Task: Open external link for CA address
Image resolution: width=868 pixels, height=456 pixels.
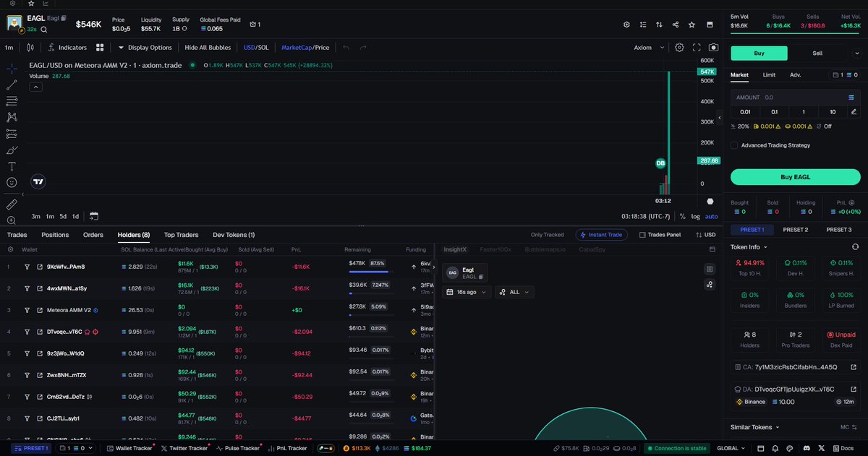Action: [855, 367]
